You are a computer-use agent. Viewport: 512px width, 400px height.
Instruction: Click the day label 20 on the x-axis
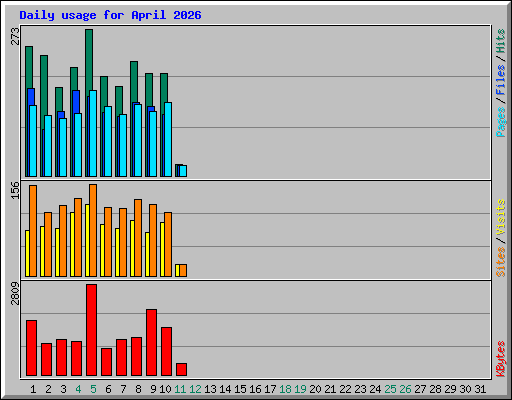[x=315, y=389]
